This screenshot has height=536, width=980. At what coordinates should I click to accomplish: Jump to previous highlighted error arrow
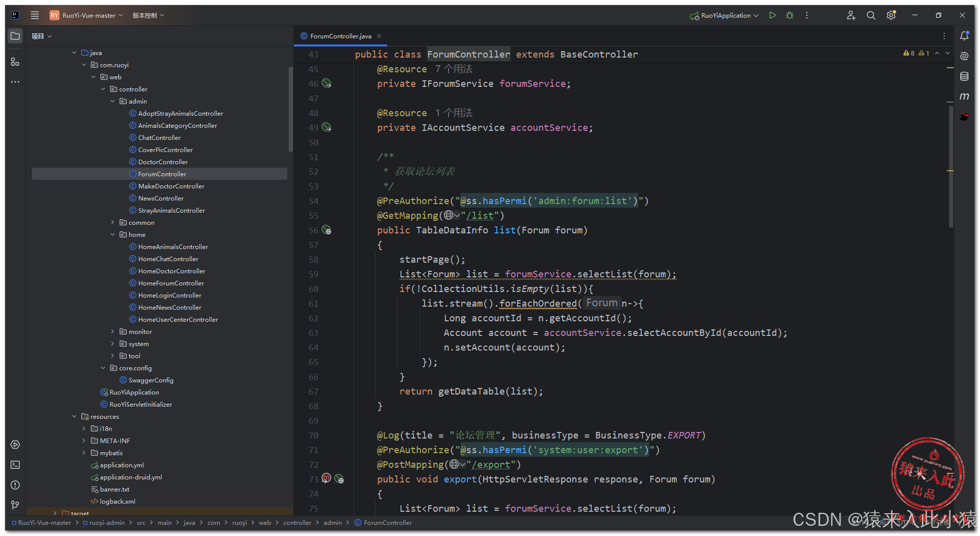pyautogui.click(x=937, y=53)
